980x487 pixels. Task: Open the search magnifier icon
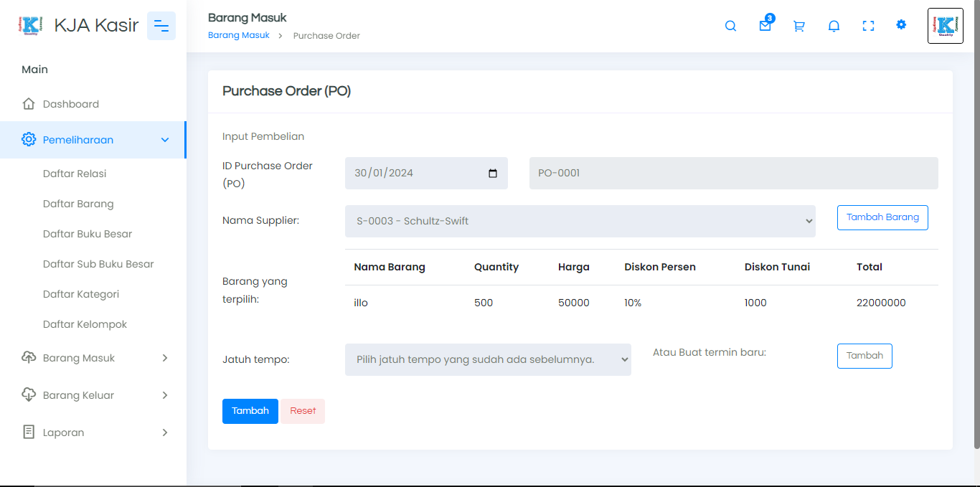pos(730,26)
